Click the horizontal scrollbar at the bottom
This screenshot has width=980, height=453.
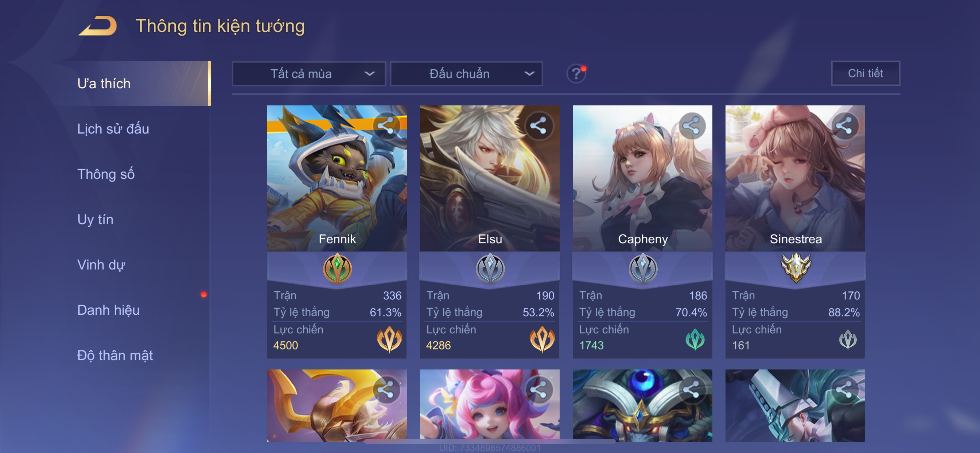click(490, 442)
